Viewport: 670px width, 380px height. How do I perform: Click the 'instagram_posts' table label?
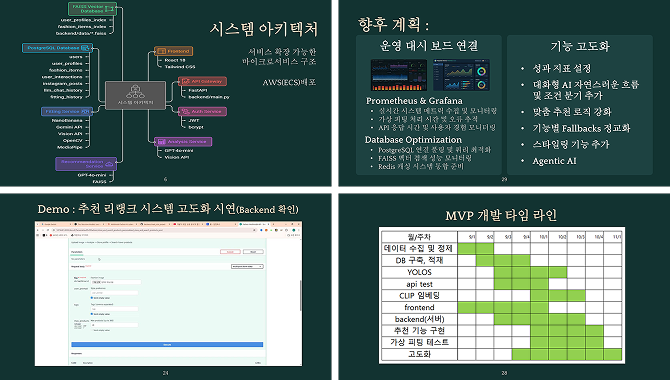62,83
